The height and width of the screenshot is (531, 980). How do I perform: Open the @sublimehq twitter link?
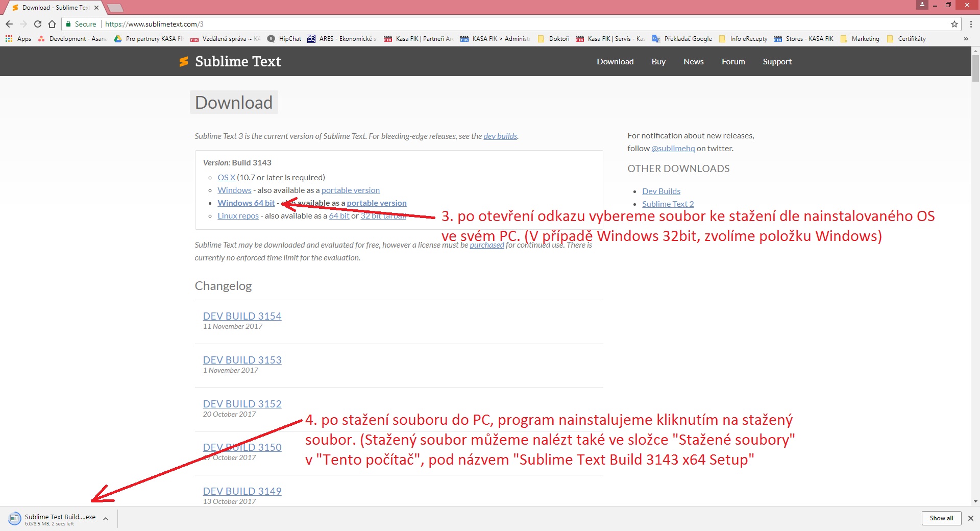click(673, 149)
